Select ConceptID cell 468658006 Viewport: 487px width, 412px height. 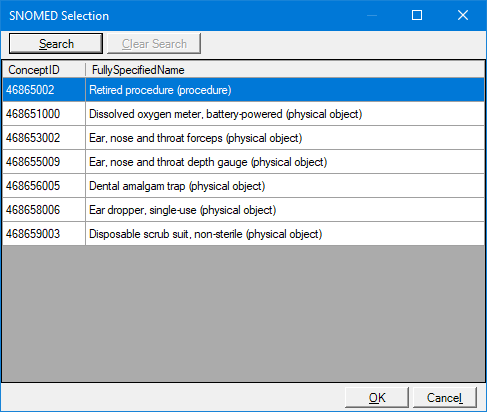pos(44,210)
